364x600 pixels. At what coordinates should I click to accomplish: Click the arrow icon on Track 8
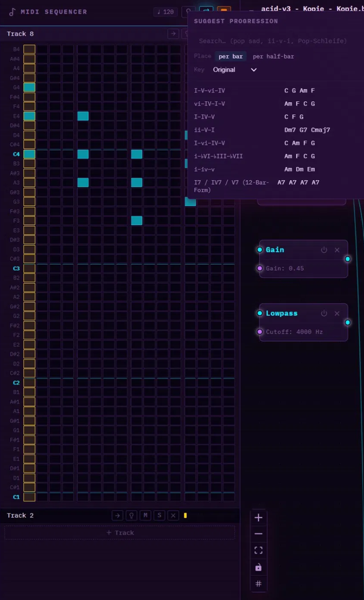[173, 34]
